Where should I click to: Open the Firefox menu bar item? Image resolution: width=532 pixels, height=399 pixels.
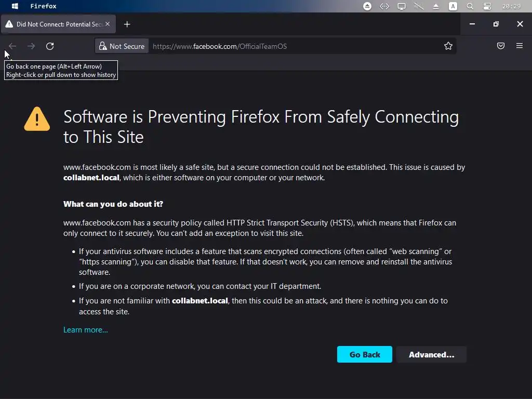(x=43, y=6)
